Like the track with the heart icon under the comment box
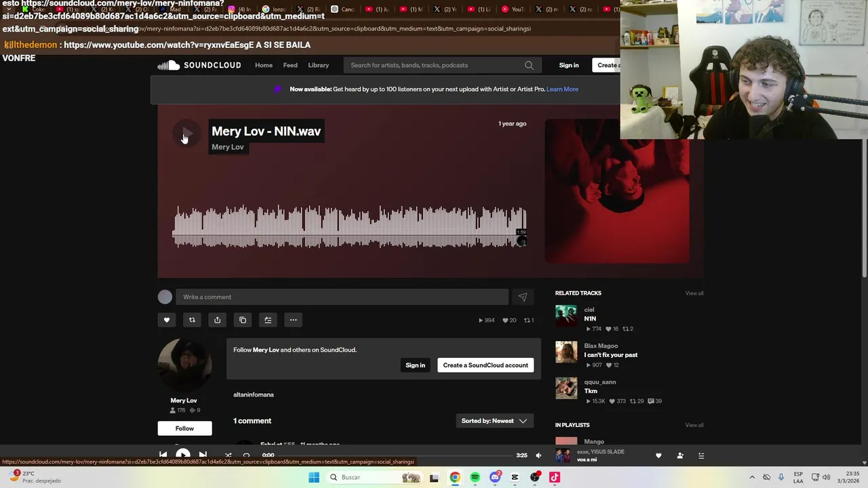 [x=167, y=320]
